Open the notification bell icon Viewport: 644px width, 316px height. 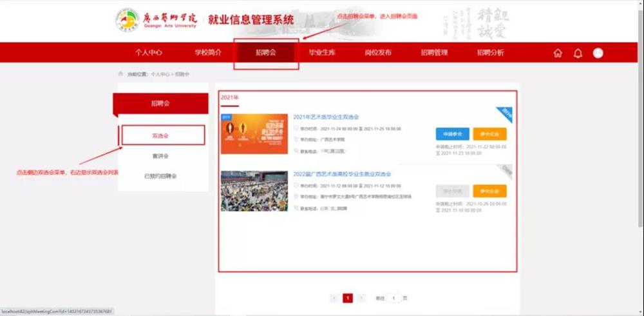pos(578,53)
